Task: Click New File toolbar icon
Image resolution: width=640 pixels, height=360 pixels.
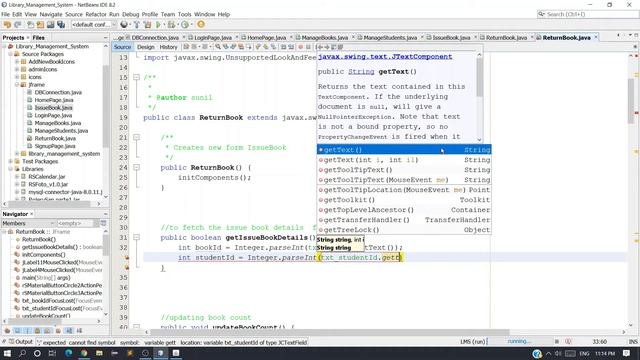Action: click(30, 24)
